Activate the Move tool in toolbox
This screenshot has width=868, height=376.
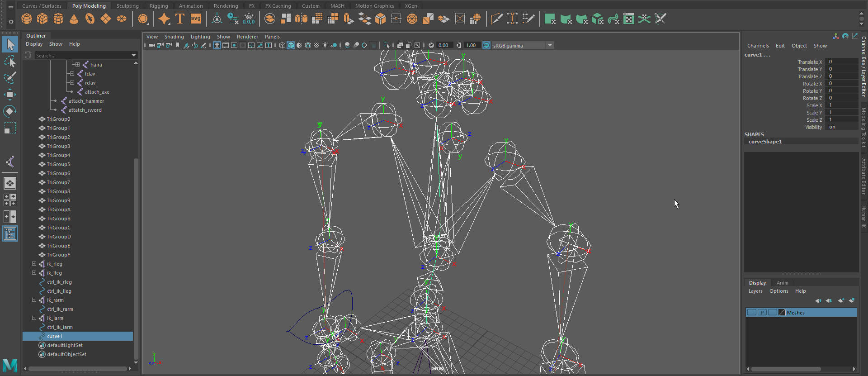(x=10, y=95)
